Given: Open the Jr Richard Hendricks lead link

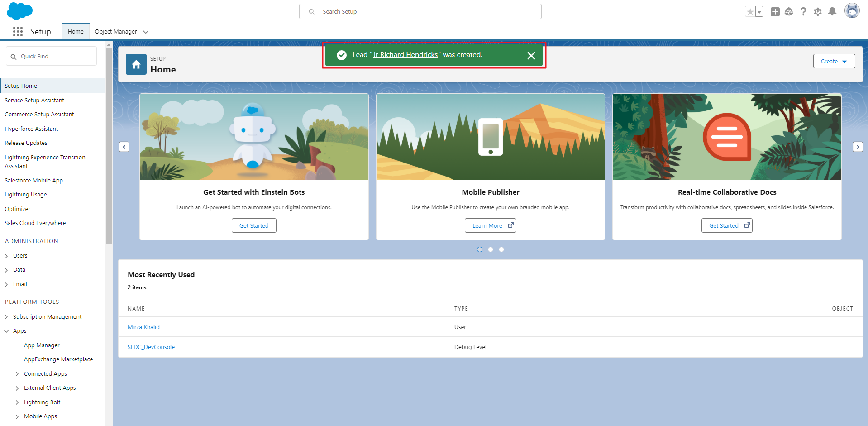Looking at the screenshot, I should (405, 55).
